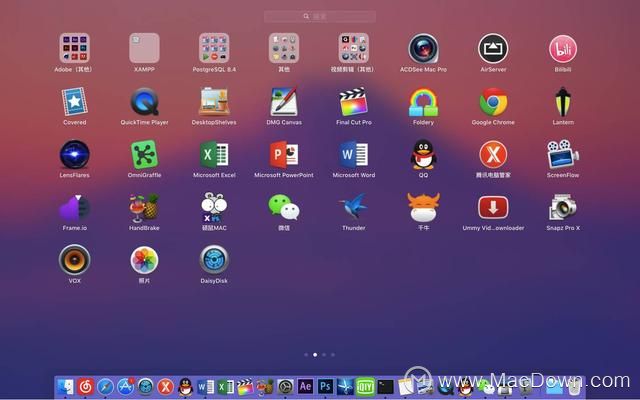Viewport: 640px width, 400px height.
Task: Open Finder in the Dock
Action: [65, 386]
